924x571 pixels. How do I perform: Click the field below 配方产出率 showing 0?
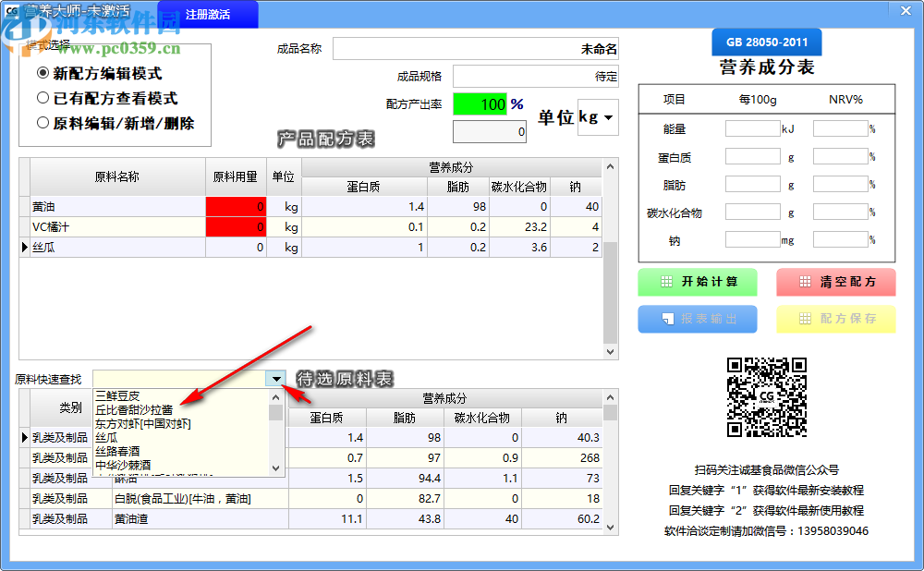point(489,131)
